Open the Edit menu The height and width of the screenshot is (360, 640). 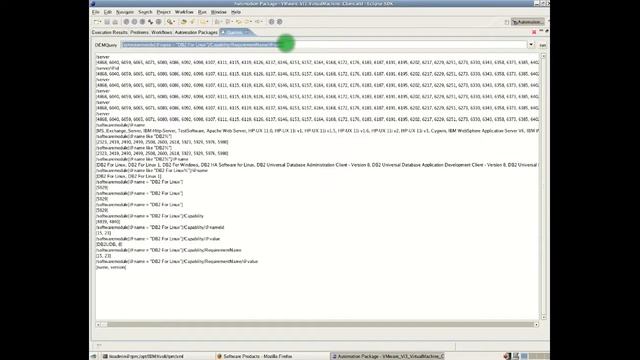click(x=107, y=12)
